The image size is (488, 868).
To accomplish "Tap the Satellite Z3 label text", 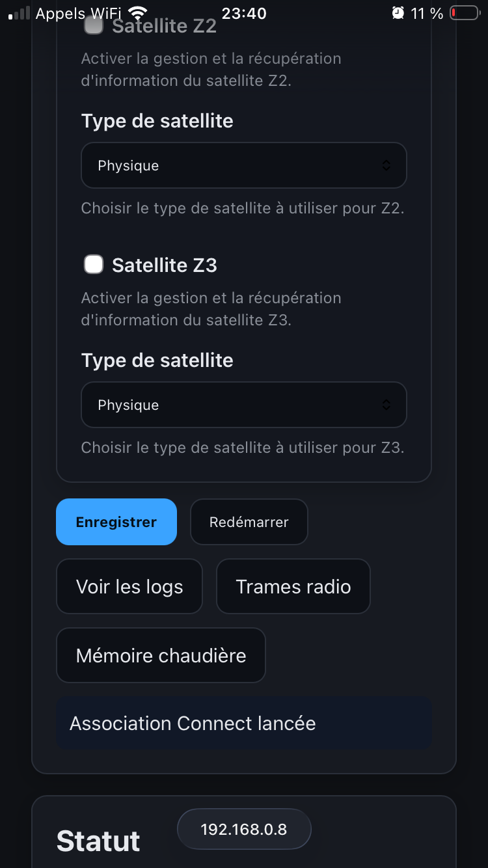I will (x=164, y=265).
